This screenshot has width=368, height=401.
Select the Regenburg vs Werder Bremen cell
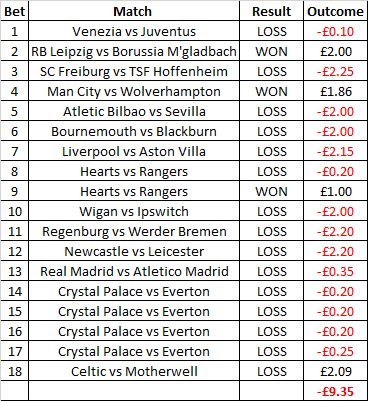pos(134,231)
